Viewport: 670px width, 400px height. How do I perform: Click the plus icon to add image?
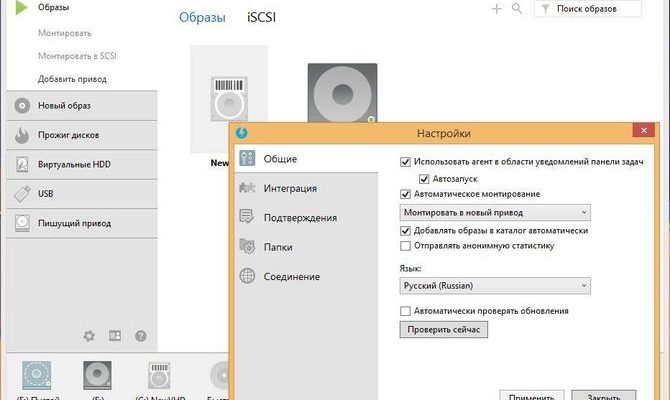pyautogui.click(x=497, y=9)
